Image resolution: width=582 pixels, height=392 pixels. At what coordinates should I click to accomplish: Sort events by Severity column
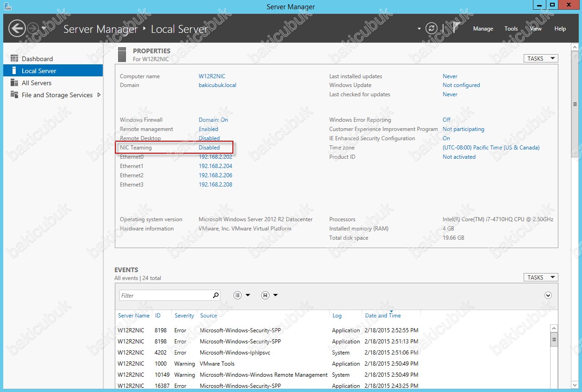coord(184,316)
